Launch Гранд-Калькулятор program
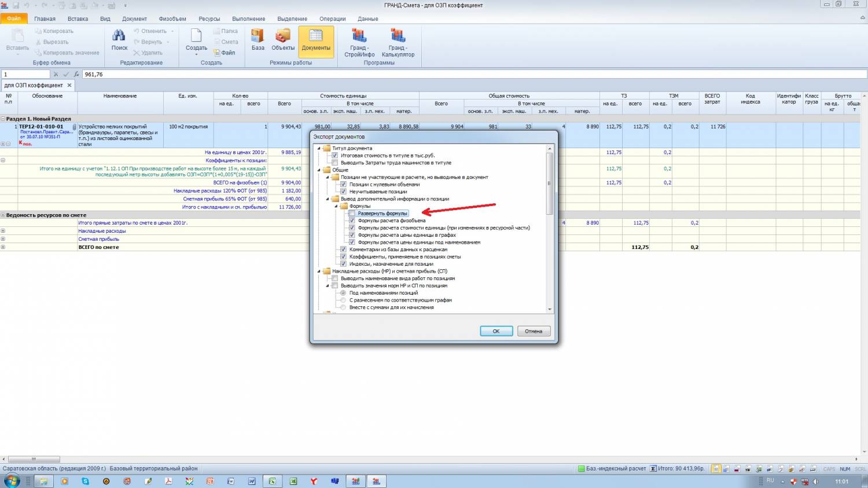This screenshot has width=868, height=488. point(398,43)
